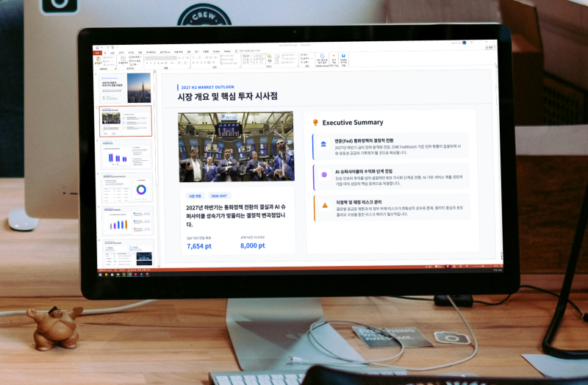The image size is (588, 385).
Task: Select slide 4 thumbnail with donut chart
Action: [x=126, y=187]
